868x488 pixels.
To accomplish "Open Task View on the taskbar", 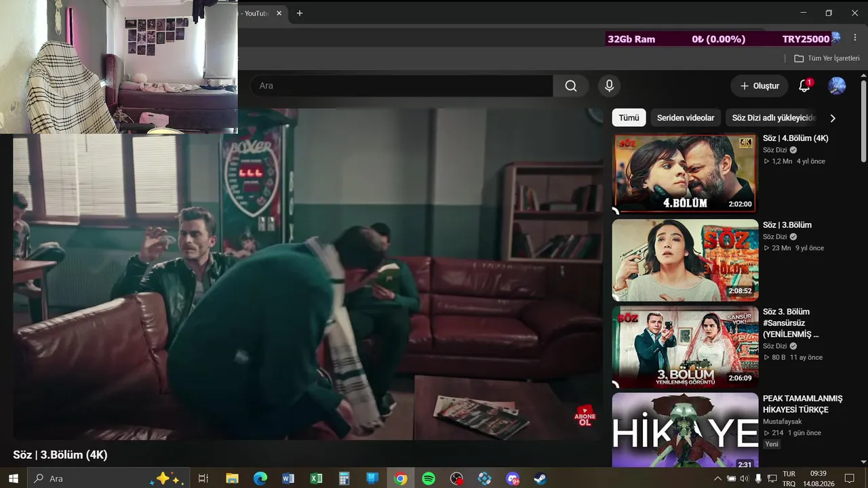I will [x=203, y=479].
